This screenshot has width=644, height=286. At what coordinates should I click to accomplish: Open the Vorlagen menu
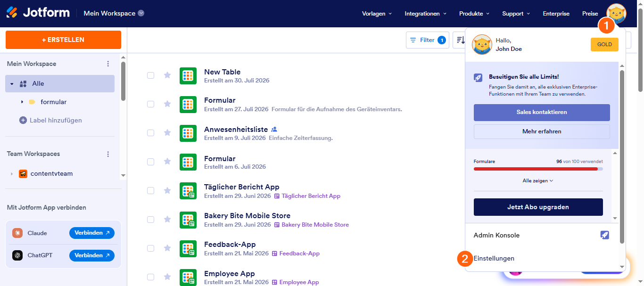[x=377, y=14]
